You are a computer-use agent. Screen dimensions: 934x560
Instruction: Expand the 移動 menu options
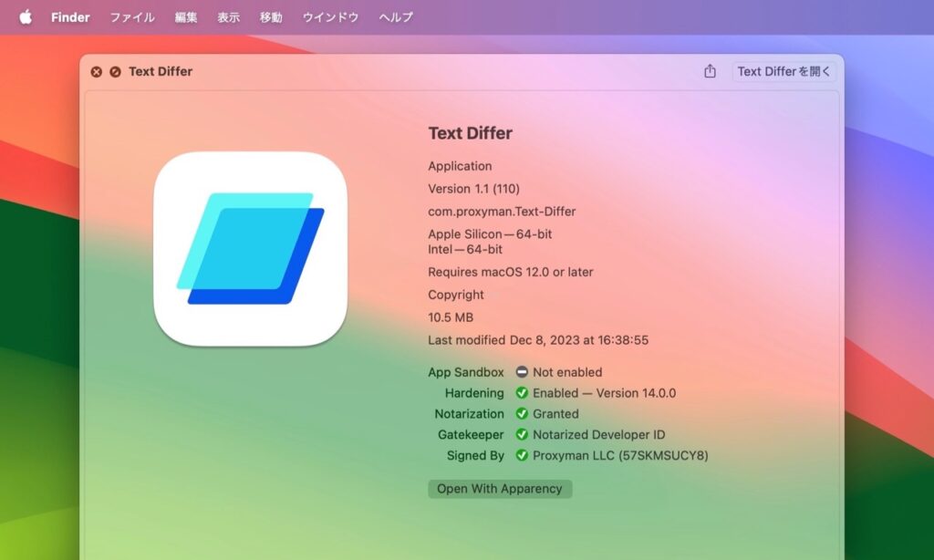tap(271, 16)
